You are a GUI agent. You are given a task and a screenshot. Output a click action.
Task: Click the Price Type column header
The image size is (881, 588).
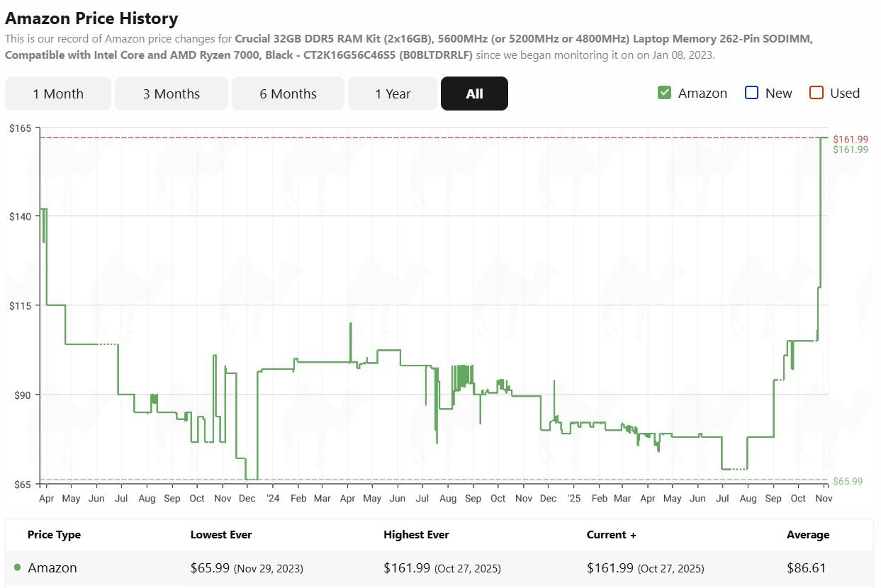54,535
